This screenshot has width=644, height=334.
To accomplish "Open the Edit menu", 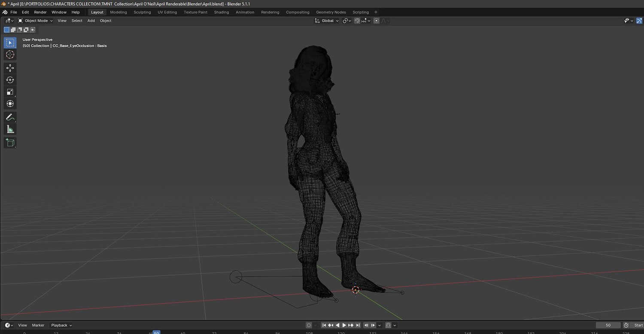I will [x=25, y=12].
